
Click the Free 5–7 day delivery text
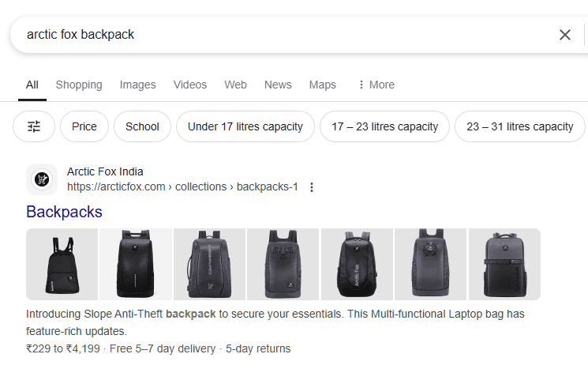[x=163, y=348]
